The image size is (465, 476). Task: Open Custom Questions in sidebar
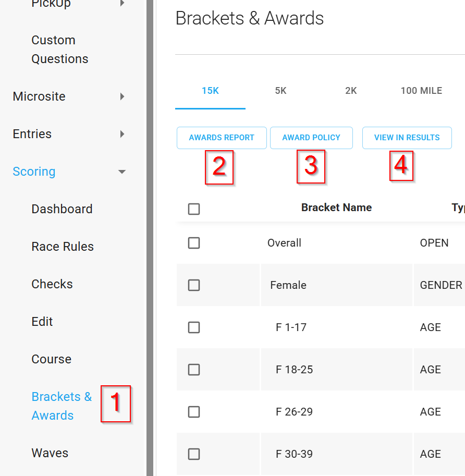click(x=59, y=50)
